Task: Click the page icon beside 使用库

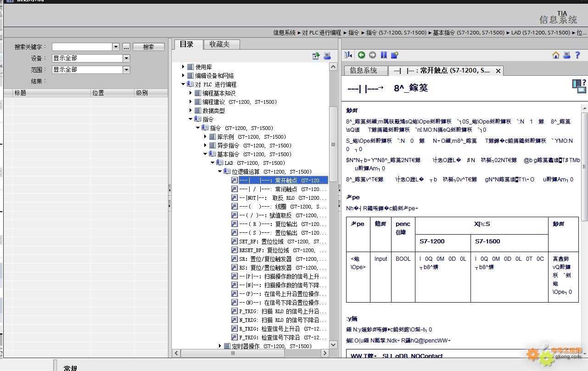Action: click(x=190, y=67)
